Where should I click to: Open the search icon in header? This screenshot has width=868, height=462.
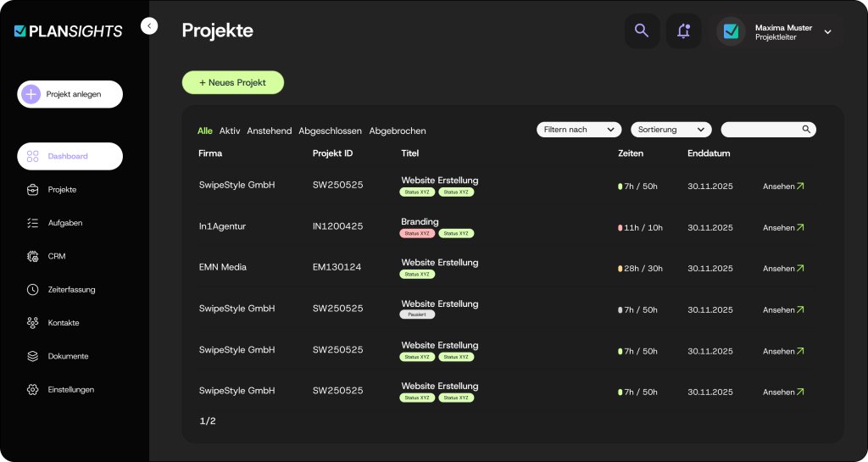pos(642,31)
